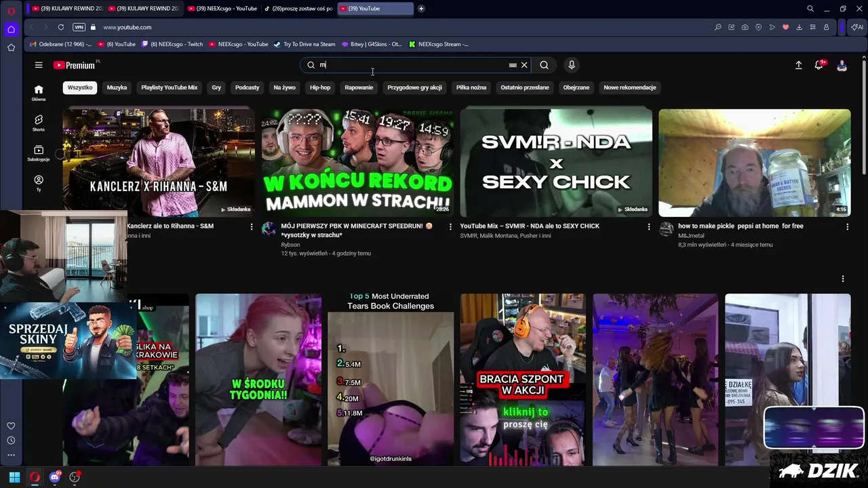Clear the YouTube search box with X
Screen dimensions: 868x488
(524, 65)
